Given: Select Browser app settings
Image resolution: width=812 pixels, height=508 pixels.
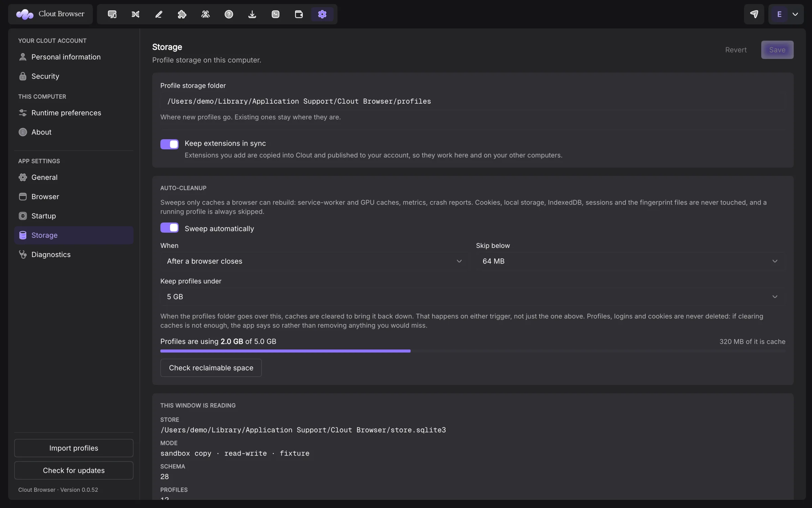Looking at the screenshot, I should 74,197.
